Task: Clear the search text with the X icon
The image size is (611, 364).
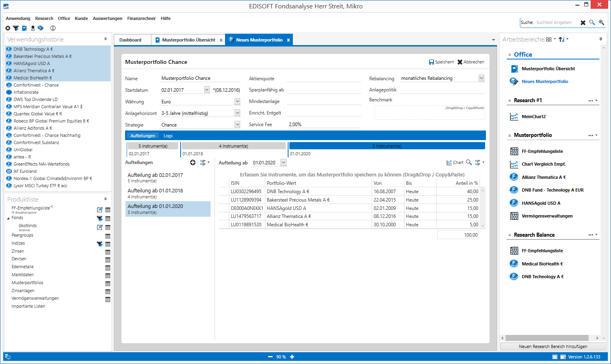Action: click(583, 23)
